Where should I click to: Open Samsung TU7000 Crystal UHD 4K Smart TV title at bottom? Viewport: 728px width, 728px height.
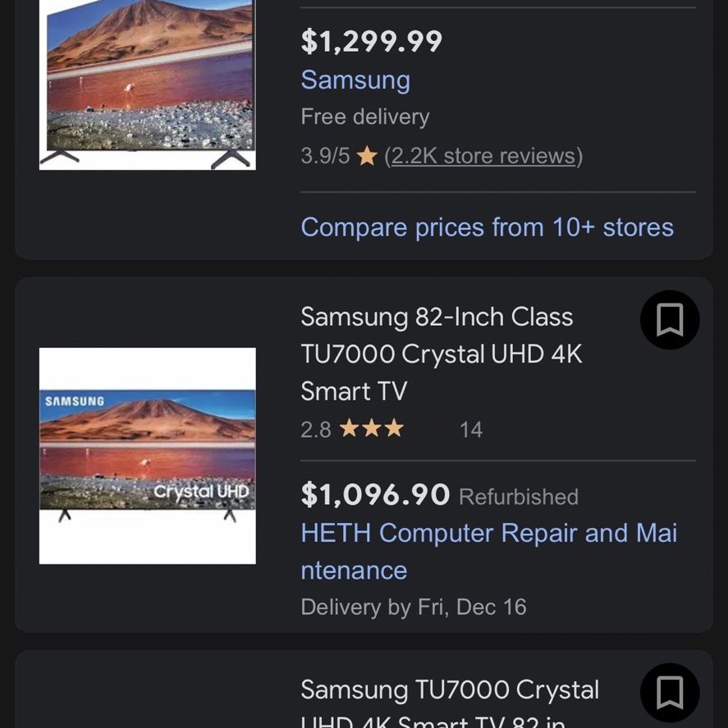pyautogui.click(x=450, y=703)
